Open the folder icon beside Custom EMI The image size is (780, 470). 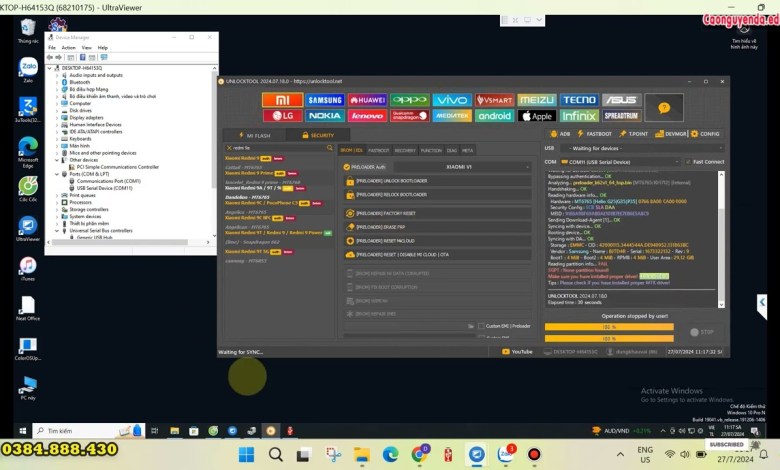click(x=471, y=326)
